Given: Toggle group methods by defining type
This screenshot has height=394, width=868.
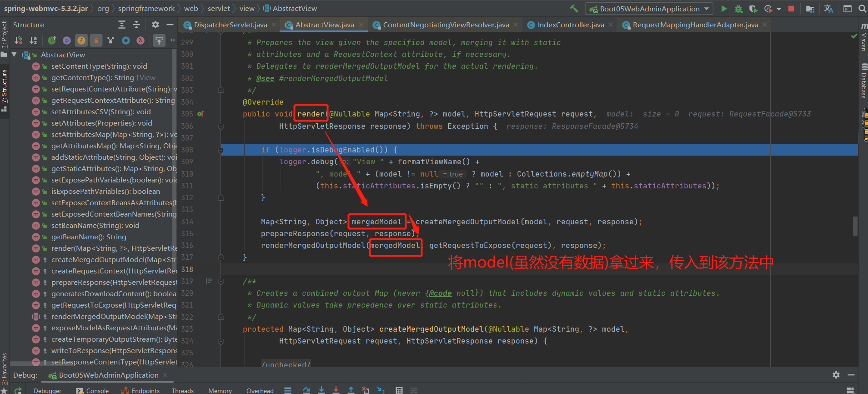Looking at the screenshot, I should (x=111, y=40).
